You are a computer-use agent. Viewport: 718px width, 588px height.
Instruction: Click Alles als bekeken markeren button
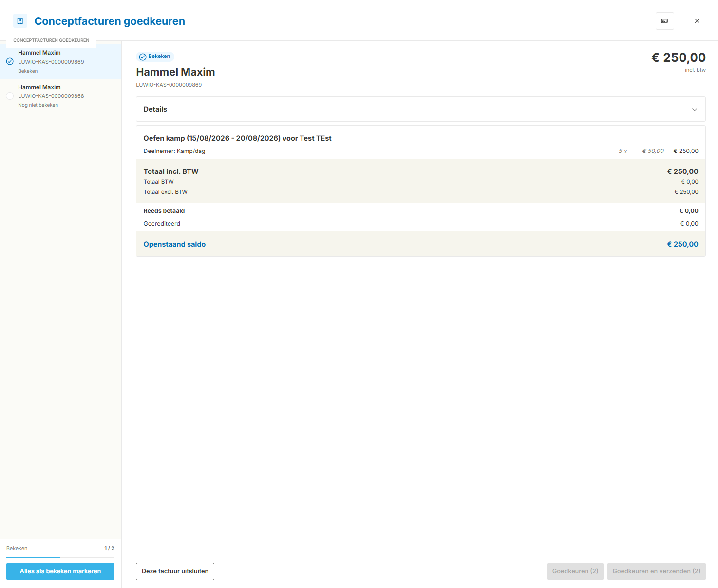click(x=60, y=571)
